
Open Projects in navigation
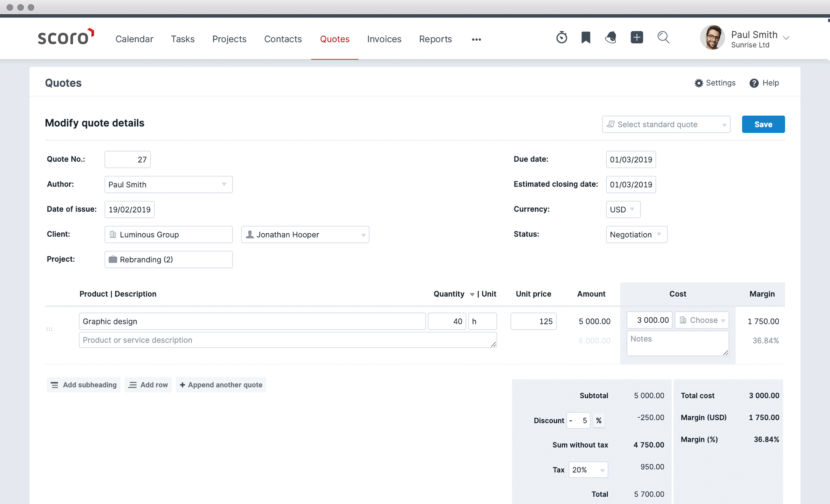tap(229, 39)
